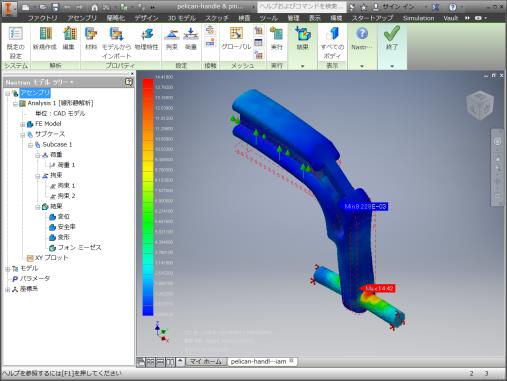This screenshot has height=381, width=507.
Task: Switch to the マイ ホーム document tab
Action: click(205, 361)
